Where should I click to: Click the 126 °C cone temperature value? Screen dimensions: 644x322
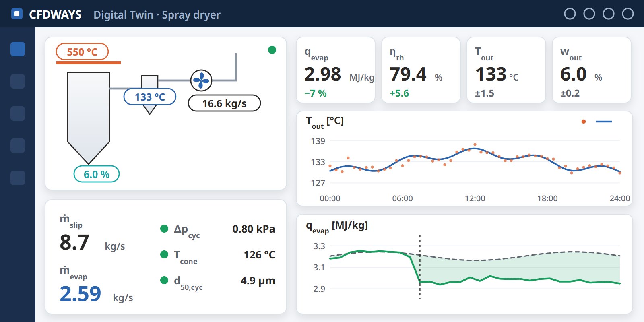tap(259, 255)
